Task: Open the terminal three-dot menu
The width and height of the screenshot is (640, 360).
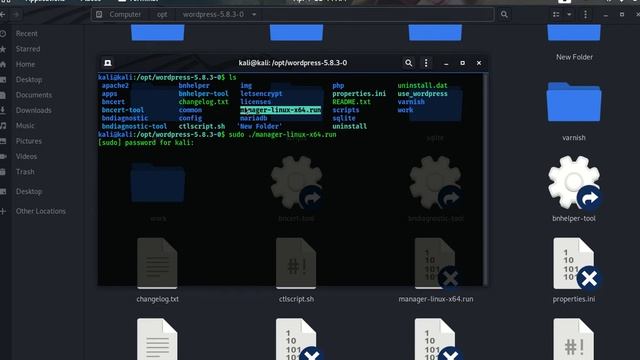Action: pos(426,63)
